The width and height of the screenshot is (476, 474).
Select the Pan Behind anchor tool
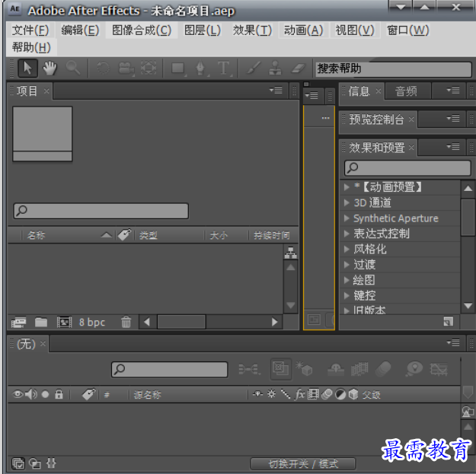[149, 68]
